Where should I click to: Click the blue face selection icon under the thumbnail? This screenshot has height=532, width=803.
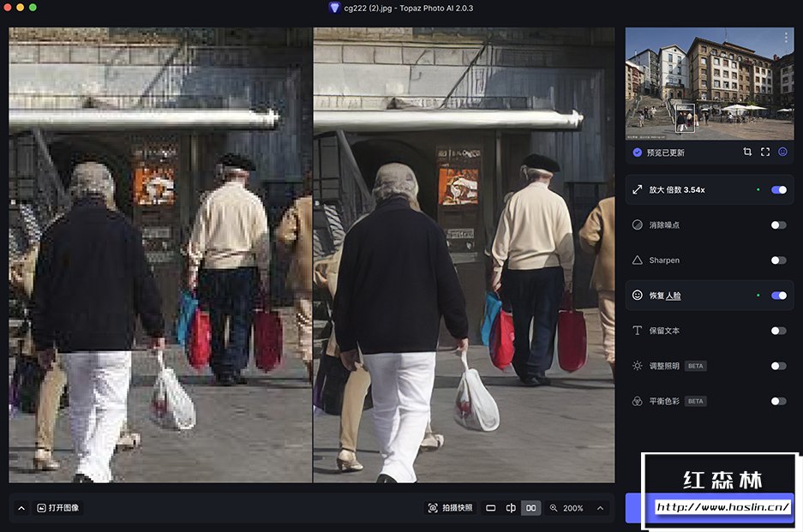(782, 152)
